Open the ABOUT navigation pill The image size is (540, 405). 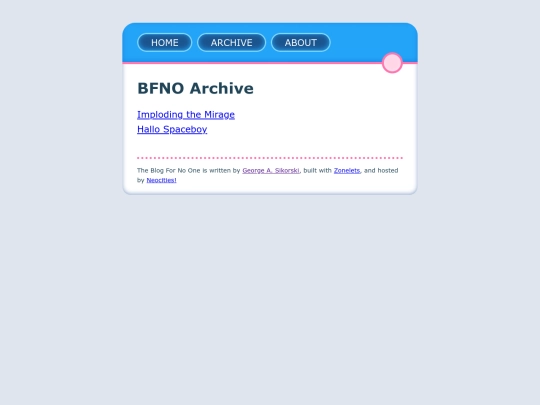(301, 42)
